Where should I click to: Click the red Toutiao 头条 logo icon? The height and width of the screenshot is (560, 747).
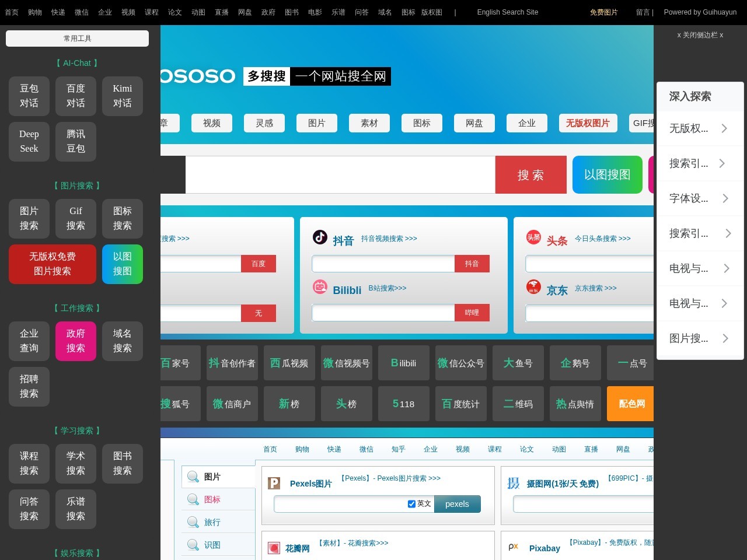533,237
